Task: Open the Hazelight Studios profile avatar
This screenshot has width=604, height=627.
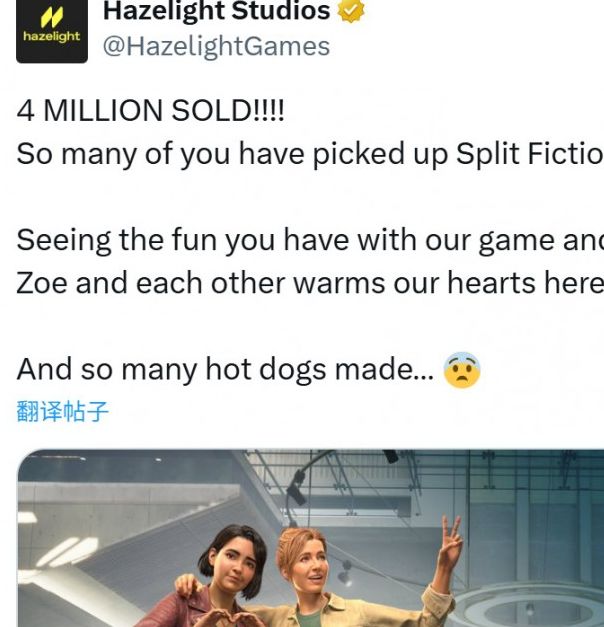Action: tap(52, 31)
